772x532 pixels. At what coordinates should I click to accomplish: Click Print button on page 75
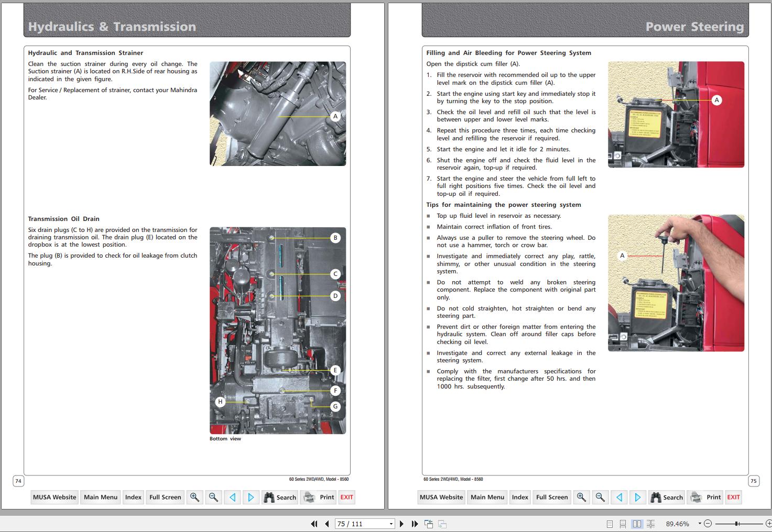pyautogui.click(x=706, y=497)
